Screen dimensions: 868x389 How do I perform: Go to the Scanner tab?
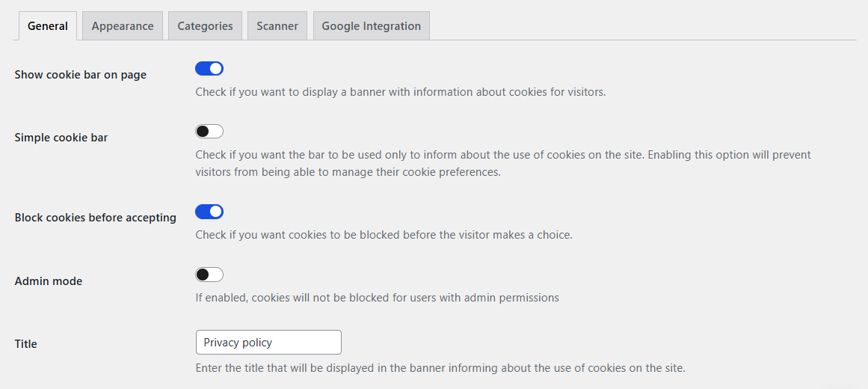click(277, 26)
